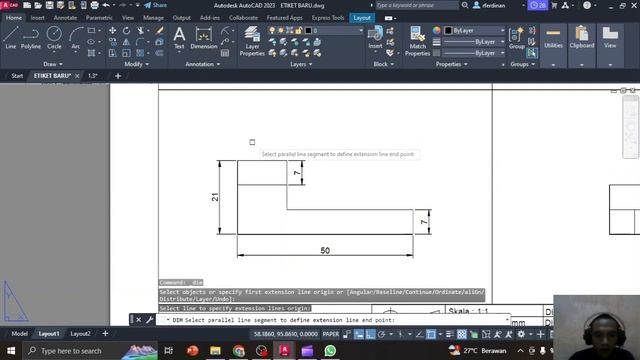Select the Line tool
640x360 pixels.
[x=11, y=38]
